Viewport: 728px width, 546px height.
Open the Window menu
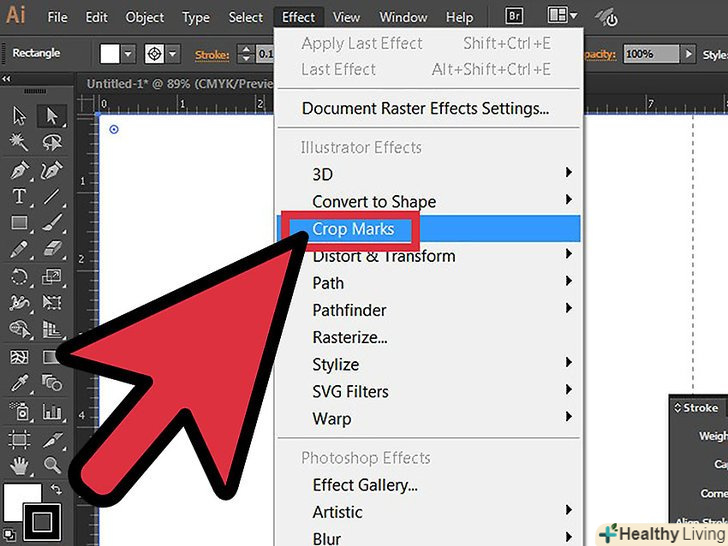coord(403,17)
